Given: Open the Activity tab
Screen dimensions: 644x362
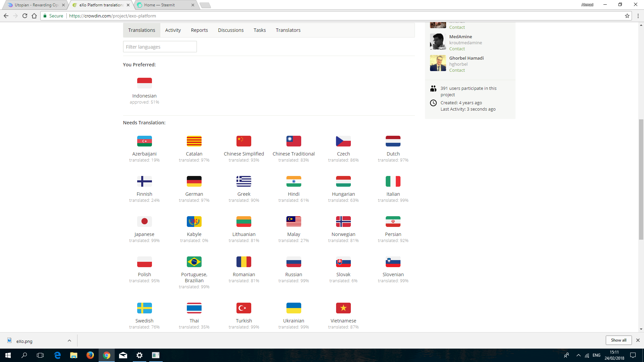Looking at the screenshot, I should click(x=173, y=30).
